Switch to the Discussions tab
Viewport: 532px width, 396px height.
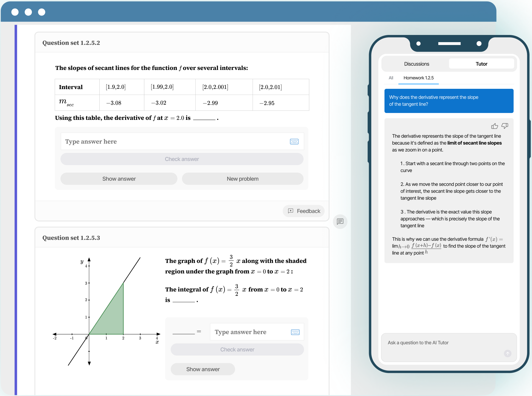[416, 64]
